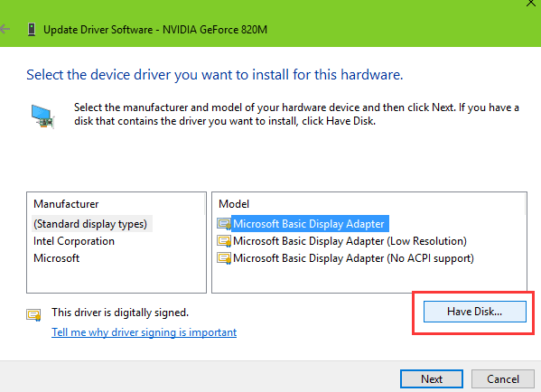
Task: Click the device icon beside Update Driver Software
Action: point(32,30)
